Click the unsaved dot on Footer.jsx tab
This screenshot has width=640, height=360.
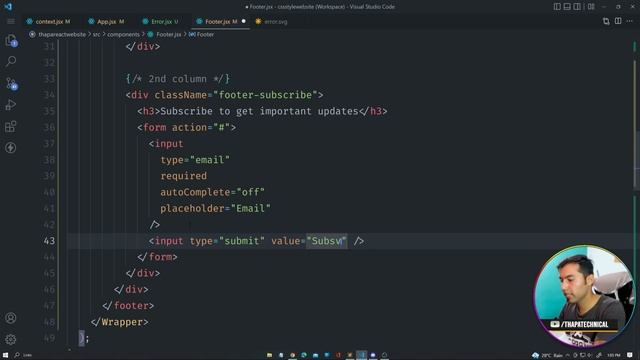pos(244,21)
